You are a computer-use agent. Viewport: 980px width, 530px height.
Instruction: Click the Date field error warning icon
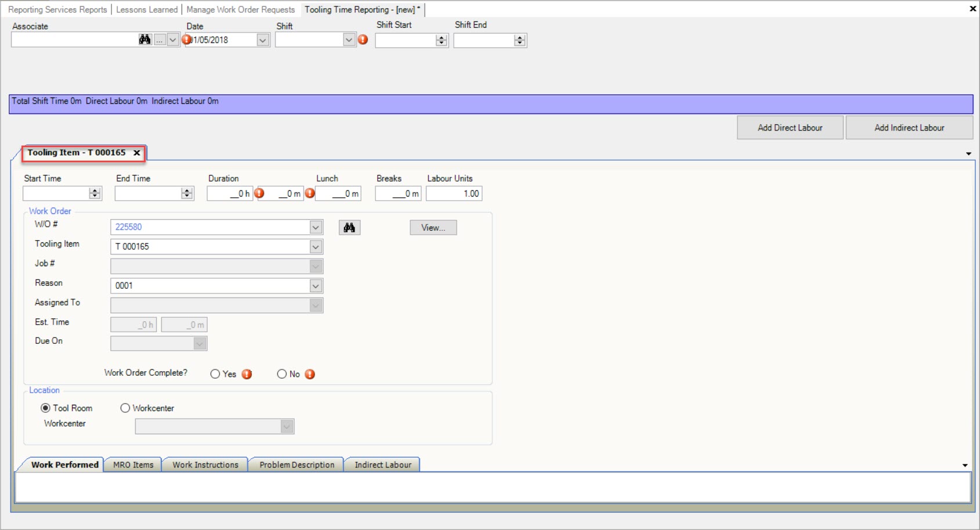[x=187, y=39]
